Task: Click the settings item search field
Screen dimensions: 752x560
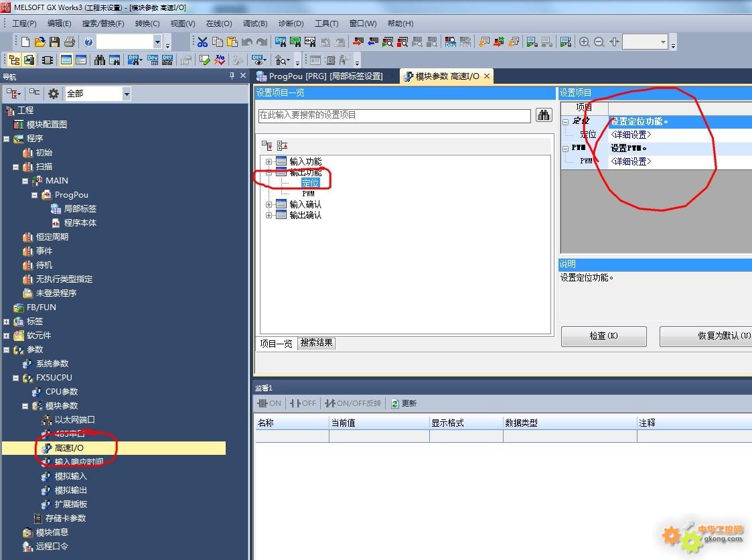Action: tap(394, 115)
